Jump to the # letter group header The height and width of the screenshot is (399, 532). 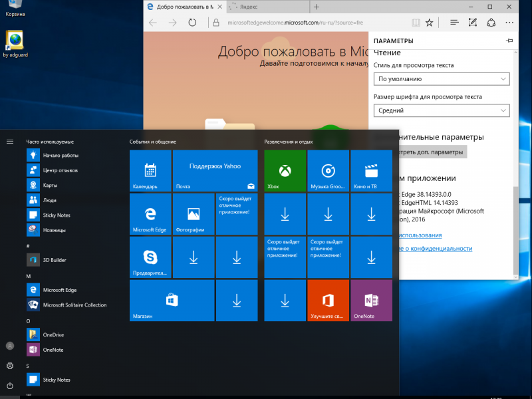click(28, 246)
